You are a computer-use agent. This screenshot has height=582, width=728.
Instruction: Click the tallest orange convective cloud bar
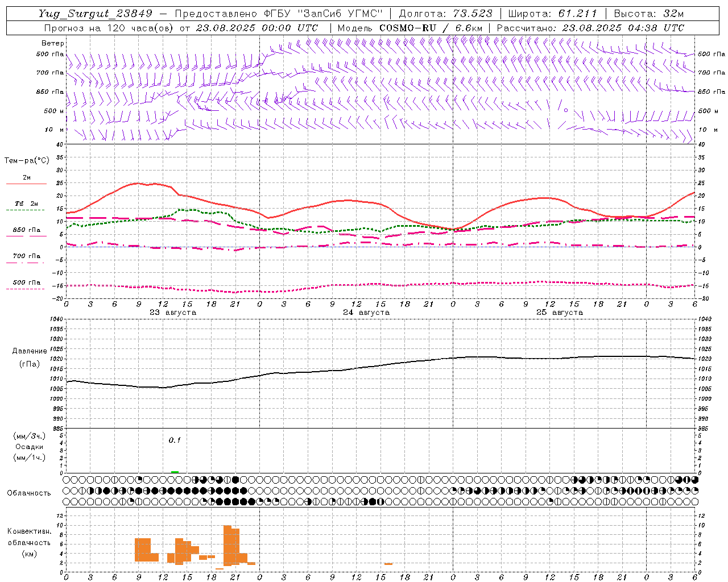click(227, 545)
